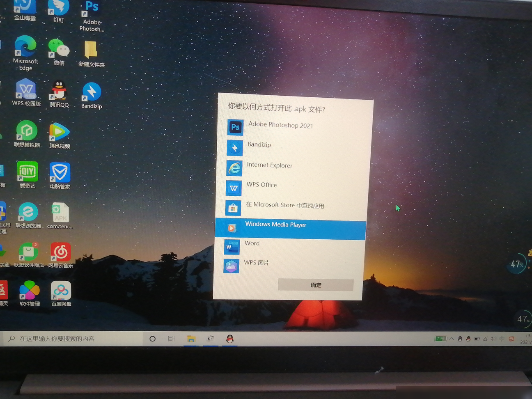This screenshot has width=532, height=399.
Task: Launch 网易云音乐 from the desktop
Action: tap(61, 255)
